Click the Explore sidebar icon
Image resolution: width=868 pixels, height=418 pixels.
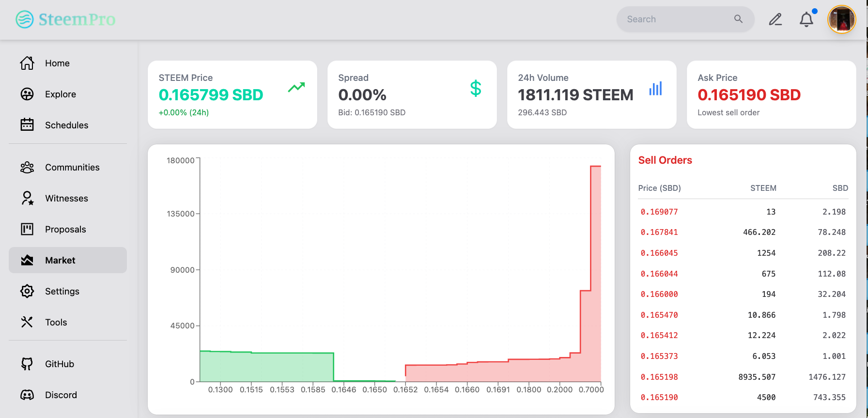click(x=27, y=94)
